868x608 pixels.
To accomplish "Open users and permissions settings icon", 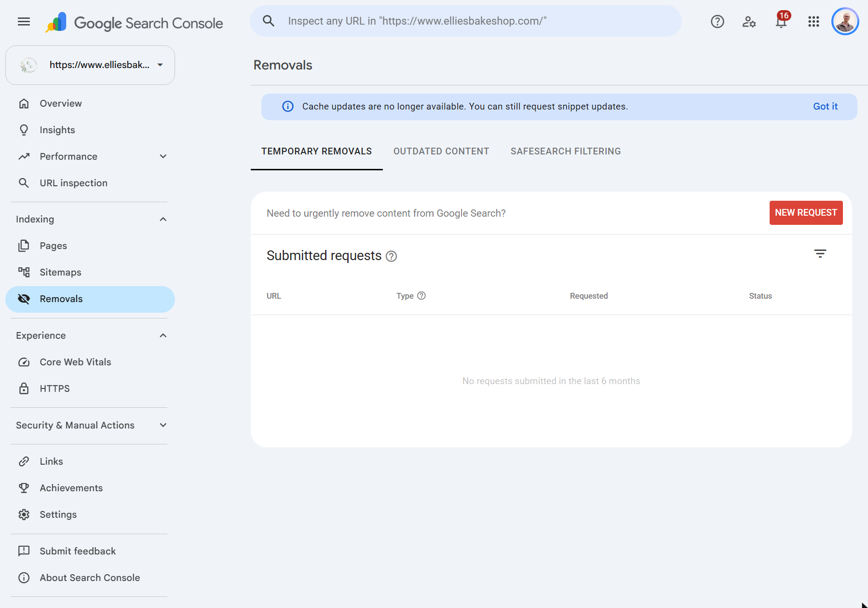I will 749,21.
